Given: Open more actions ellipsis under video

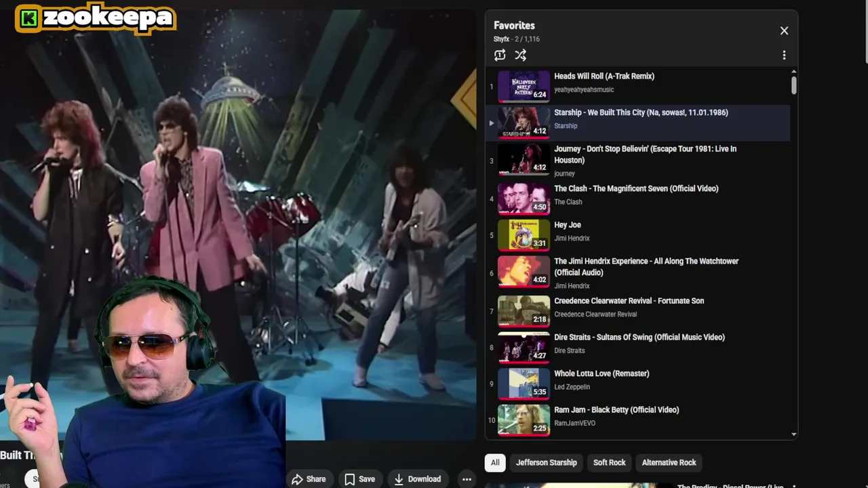Looking at the screenshot, I should pyautogui.click(x=467, y=479).
